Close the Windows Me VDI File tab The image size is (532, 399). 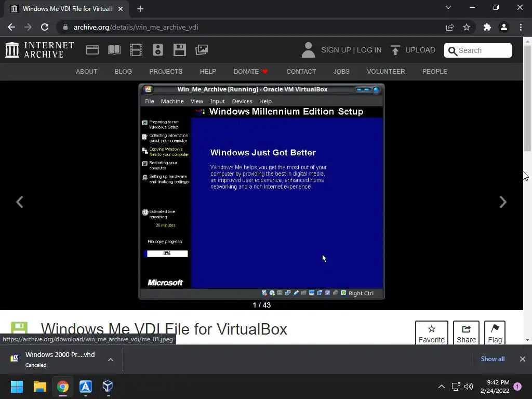(121, 9)
